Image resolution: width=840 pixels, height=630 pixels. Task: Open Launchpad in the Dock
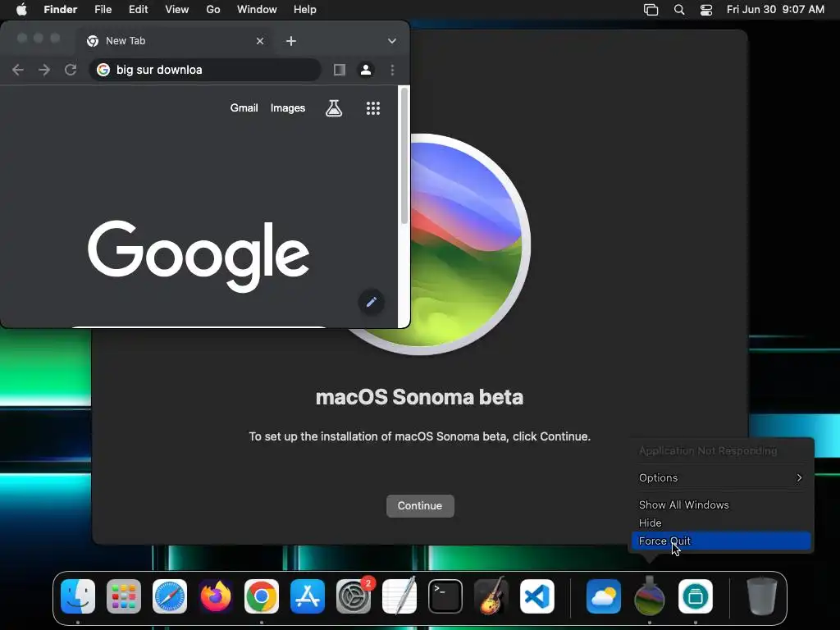pos(124,596)
